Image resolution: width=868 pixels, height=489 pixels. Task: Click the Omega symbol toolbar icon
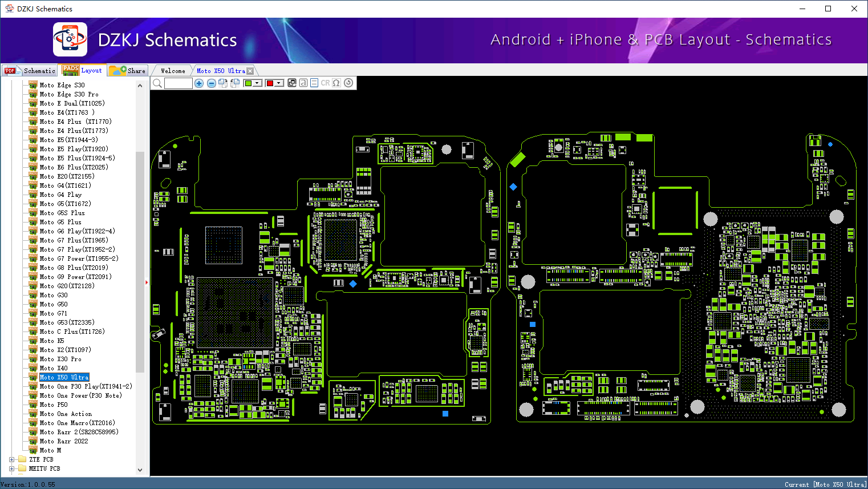tap(336, 83)
